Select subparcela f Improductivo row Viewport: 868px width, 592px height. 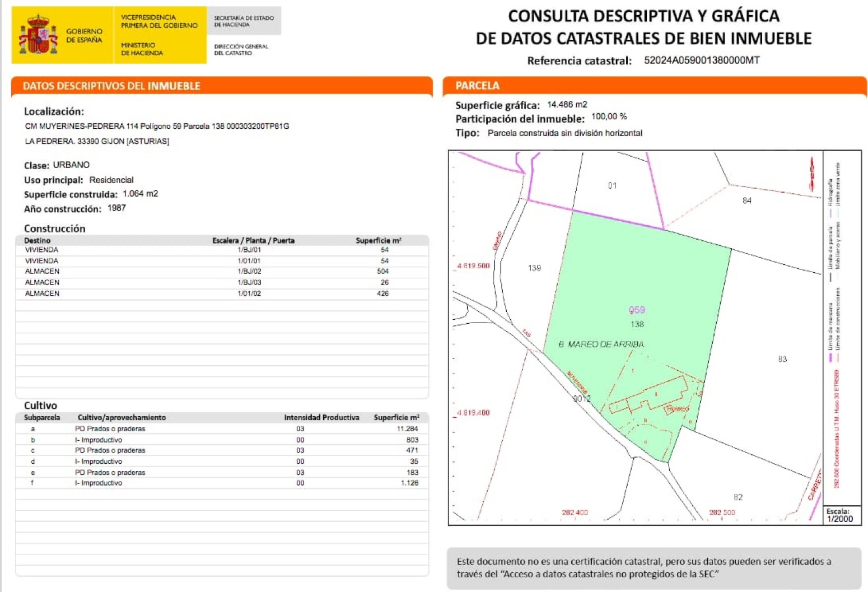222,483
